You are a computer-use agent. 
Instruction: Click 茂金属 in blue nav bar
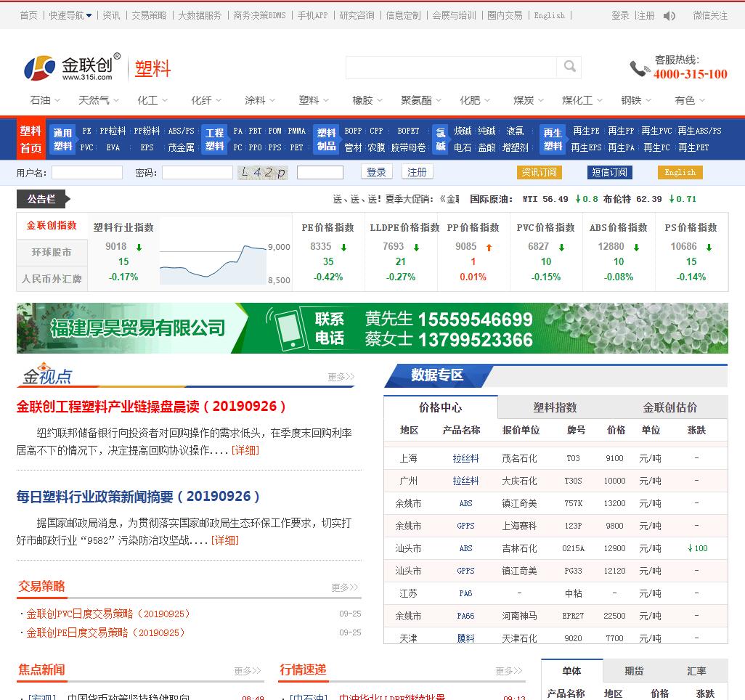[181, 147]
